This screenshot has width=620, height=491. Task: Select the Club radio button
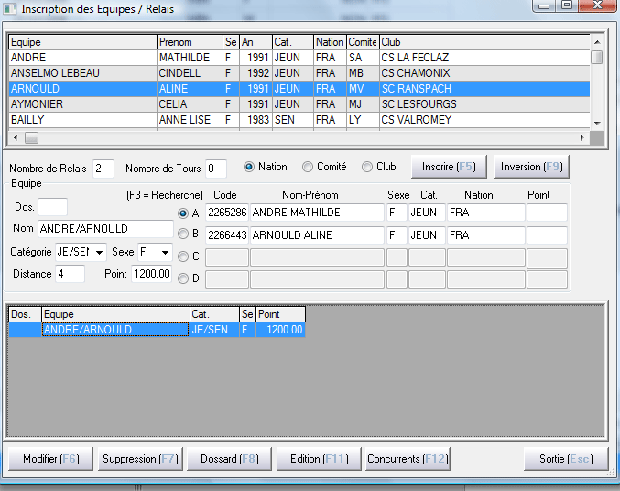pos(367,166)
